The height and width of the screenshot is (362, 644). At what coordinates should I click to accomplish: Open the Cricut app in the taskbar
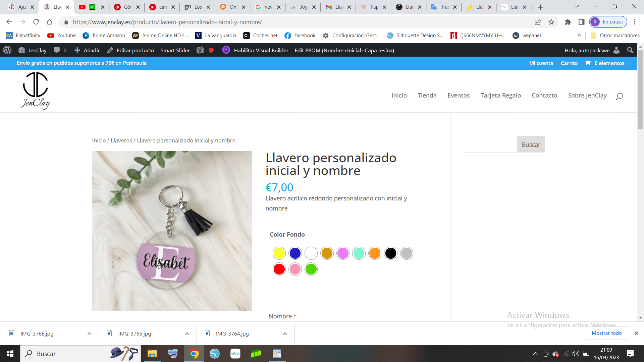[x=235, y=354]
